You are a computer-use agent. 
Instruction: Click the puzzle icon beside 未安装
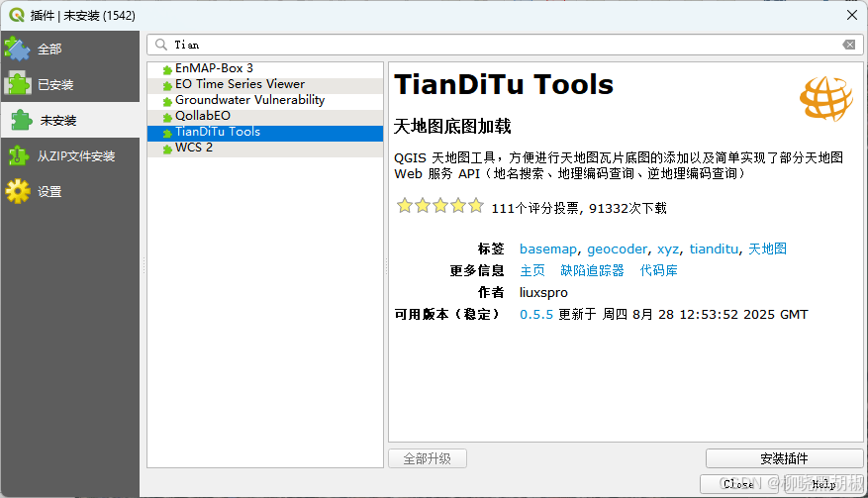click(x=21, y=120)
